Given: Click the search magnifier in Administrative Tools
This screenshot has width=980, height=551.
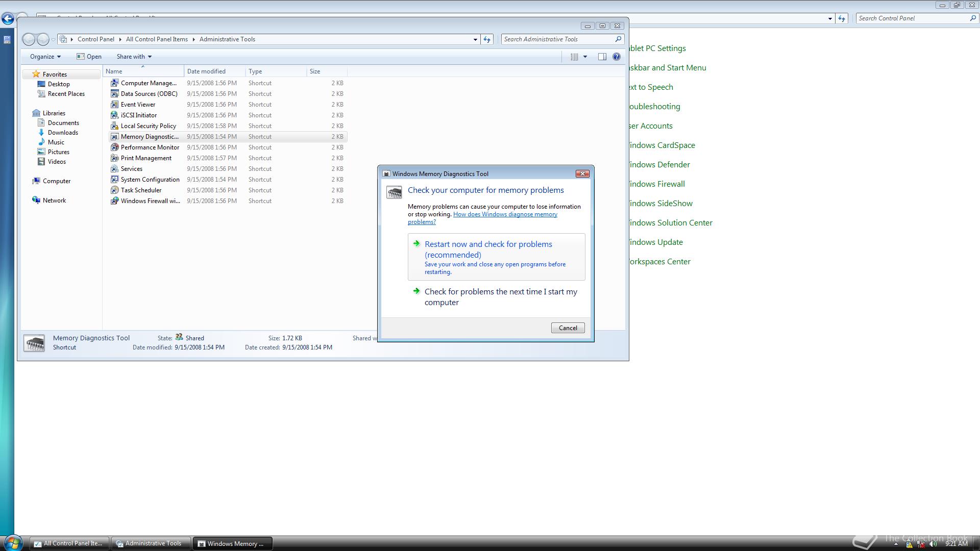Looking at the screenshot, I should pyautogui.click(x=618, y=39).
